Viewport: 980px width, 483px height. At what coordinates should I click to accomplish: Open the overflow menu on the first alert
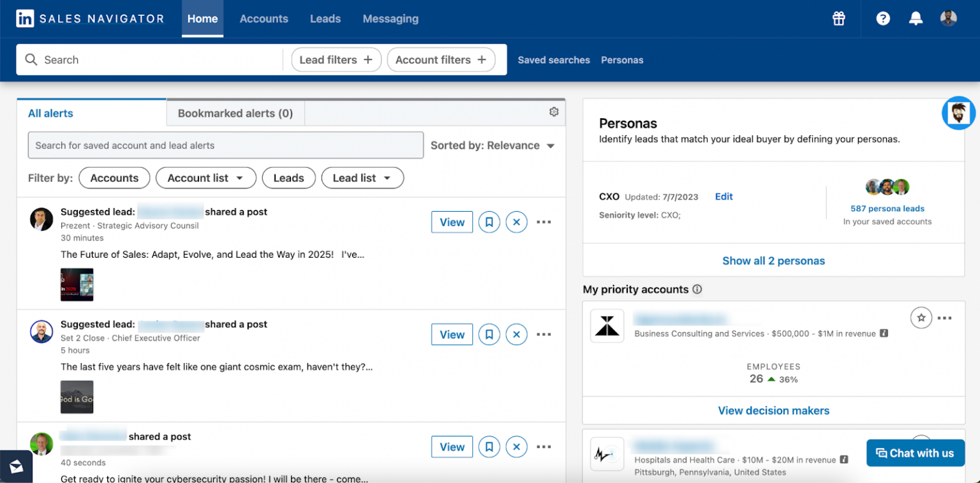tap(544, 222)
